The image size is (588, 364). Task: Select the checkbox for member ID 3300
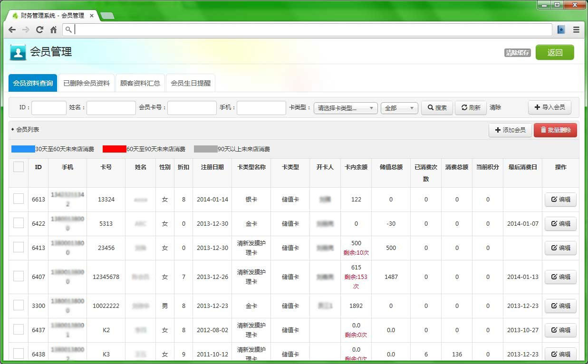point(19,306)
